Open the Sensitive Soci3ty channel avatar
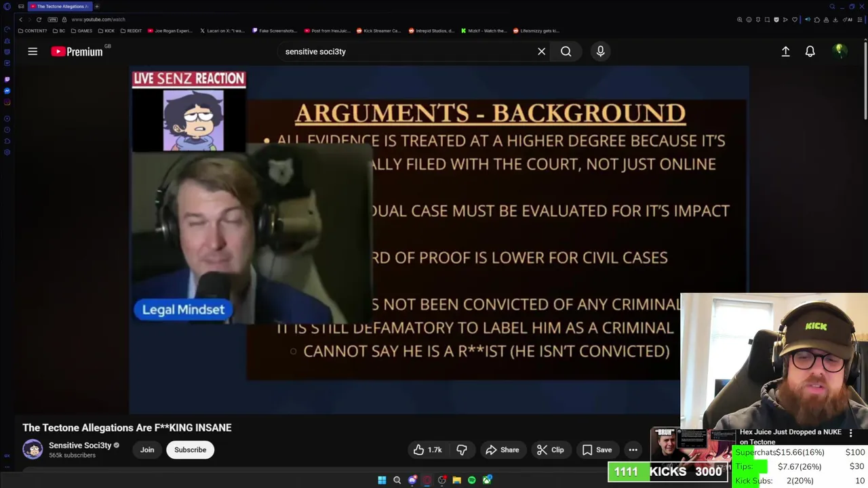The height and width of the screenshot is (488, 868). [33, 449]
